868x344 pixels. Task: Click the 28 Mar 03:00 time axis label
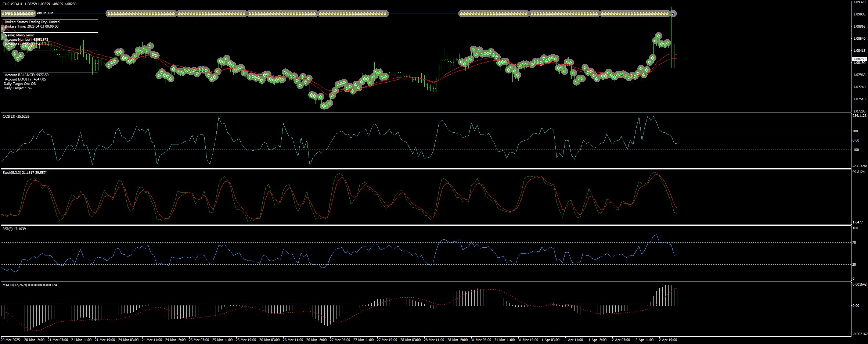(x=410, y=340)
